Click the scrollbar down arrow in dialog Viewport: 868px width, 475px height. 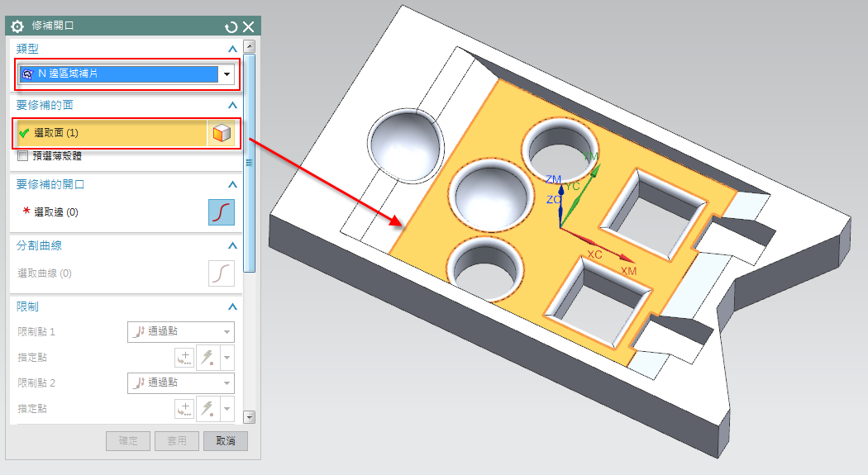tap(250, 417)
